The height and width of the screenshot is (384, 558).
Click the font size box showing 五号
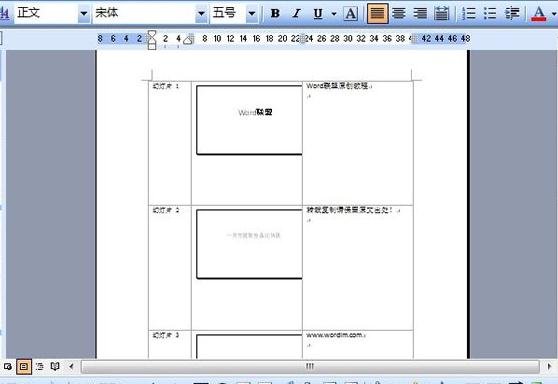[228, 14]
